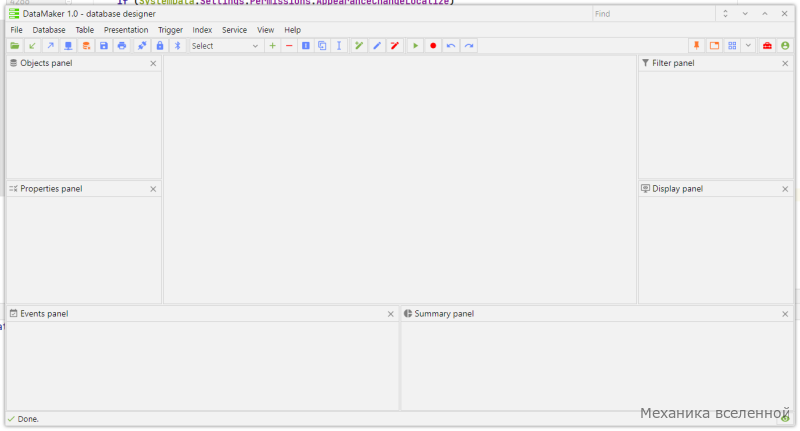The height and width of the screenshot is (431, 800).
Task: Click the orange pin icon
Action: click(x=696, y=46)
